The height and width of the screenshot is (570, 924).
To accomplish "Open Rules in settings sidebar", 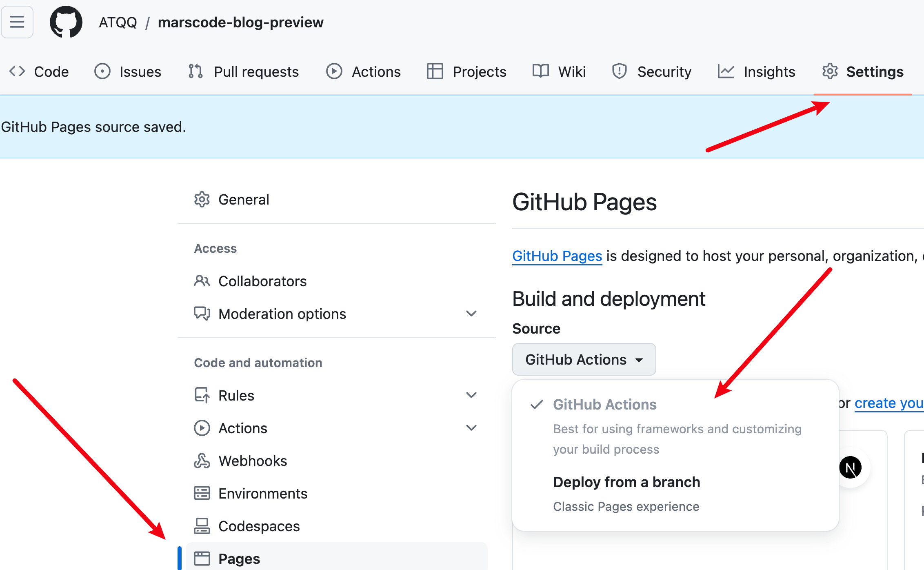I will [x=337, y=396].
